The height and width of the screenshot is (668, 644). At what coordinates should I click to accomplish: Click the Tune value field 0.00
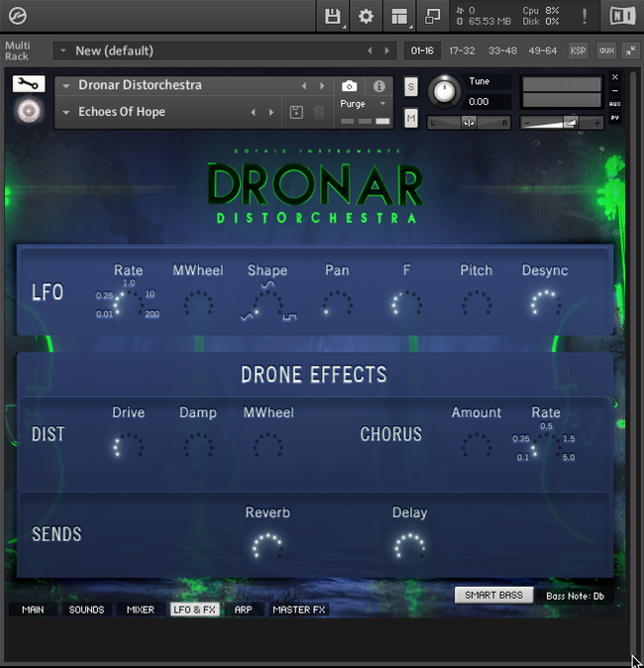487,102
